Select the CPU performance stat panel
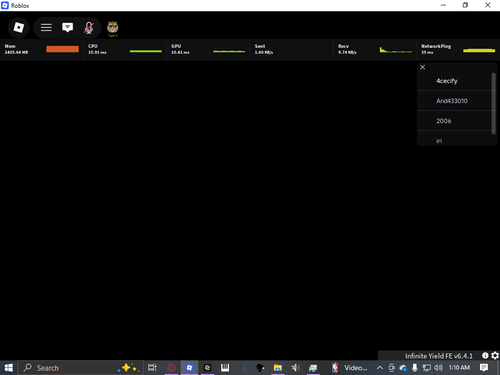The image size is (500, 375). (125, 49)
